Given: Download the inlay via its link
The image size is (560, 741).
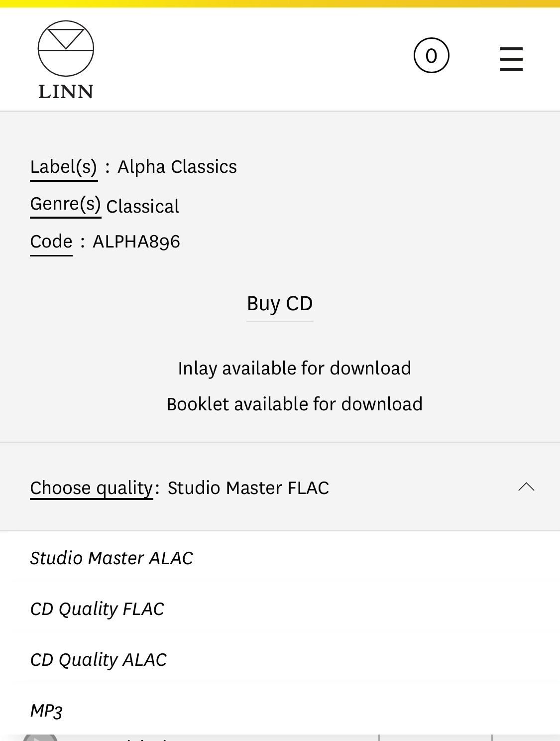Looking at the screenshot, I should 295,369.
